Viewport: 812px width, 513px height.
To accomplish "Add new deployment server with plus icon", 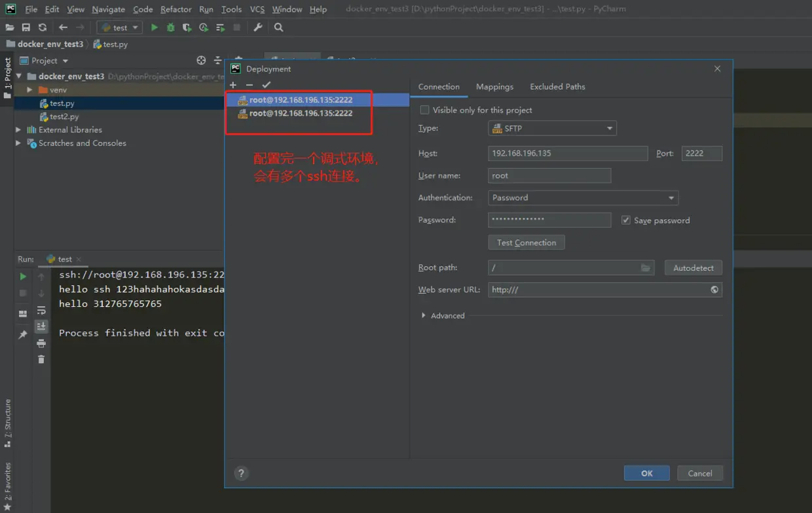I will coord(233,85).
